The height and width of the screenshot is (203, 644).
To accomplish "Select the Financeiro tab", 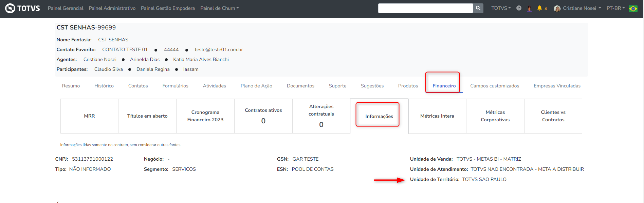I will pyautogui.click(x=444, y=86).
